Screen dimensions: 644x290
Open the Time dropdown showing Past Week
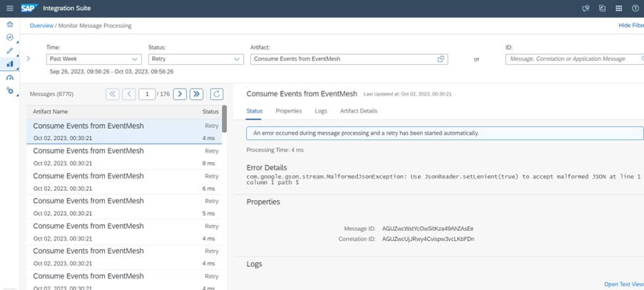point(94,59)
